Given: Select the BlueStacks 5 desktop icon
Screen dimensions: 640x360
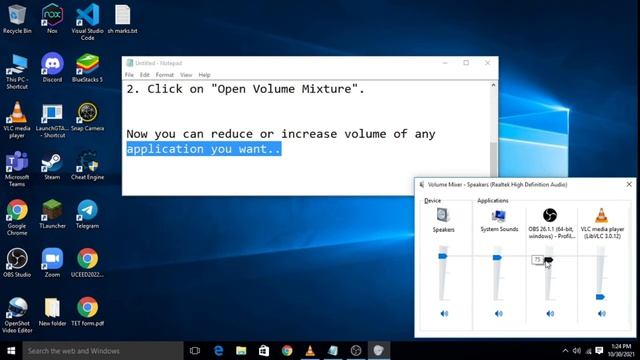Looking at the screenshot, I should point(87,68).
